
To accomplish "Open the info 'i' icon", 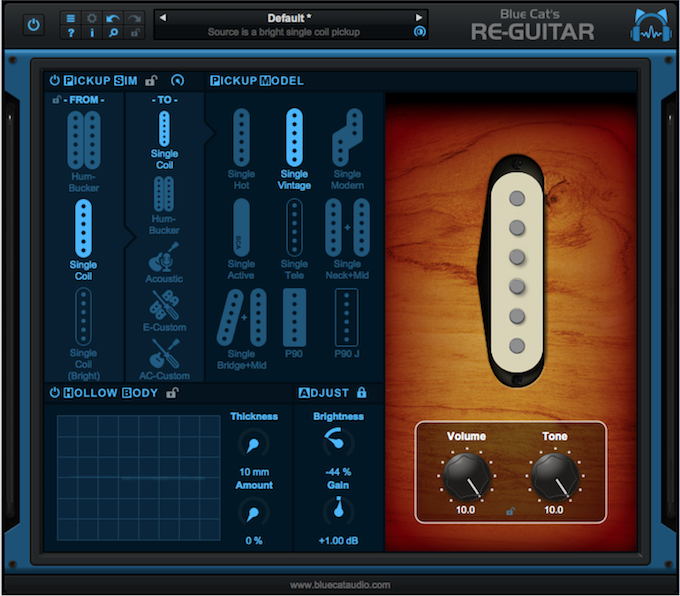I will [x=92, y=33].
